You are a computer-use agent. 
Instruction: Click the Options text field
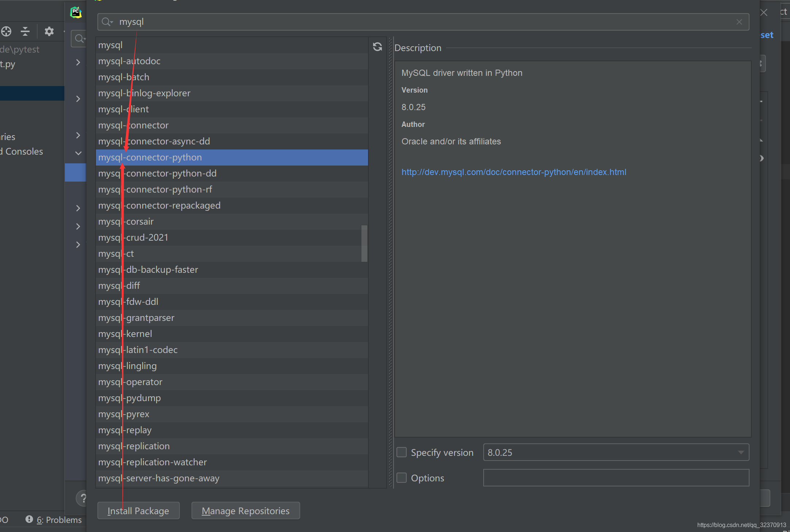pyautogui.click(x=616, y=478)
